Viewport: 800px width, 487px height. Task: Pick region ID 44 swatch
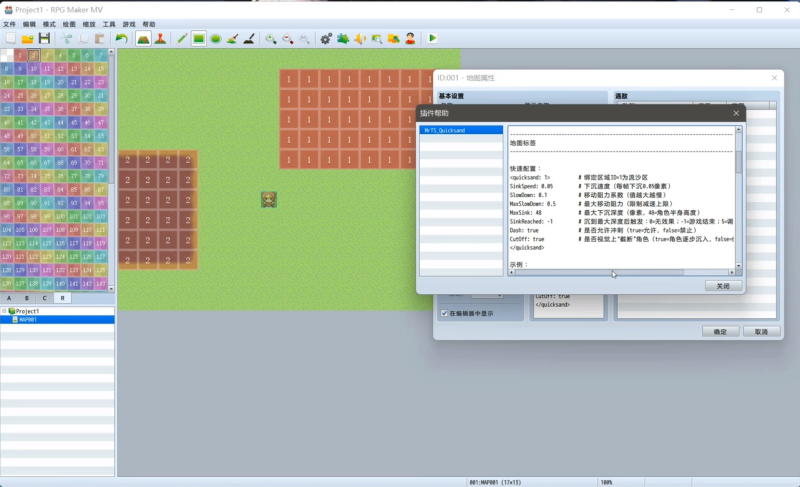coord(60,122)
